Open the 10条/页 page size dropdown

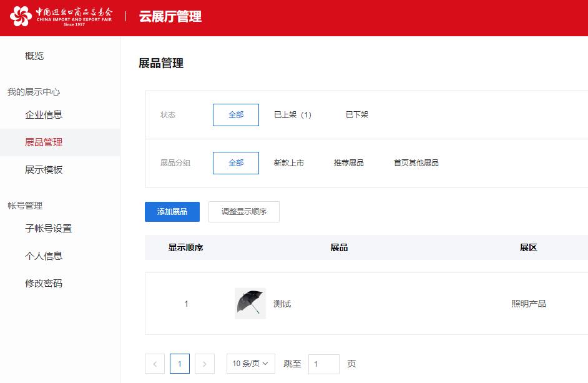point(250,364)
